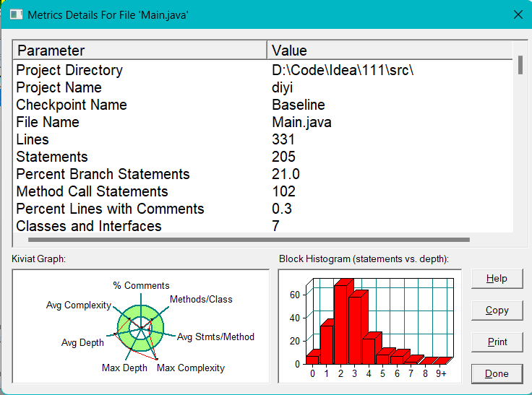Click the classes value 7
Image resolution: width=532 pixels, height=395 pixels.
pyautogui.click(x=275, y=226)
